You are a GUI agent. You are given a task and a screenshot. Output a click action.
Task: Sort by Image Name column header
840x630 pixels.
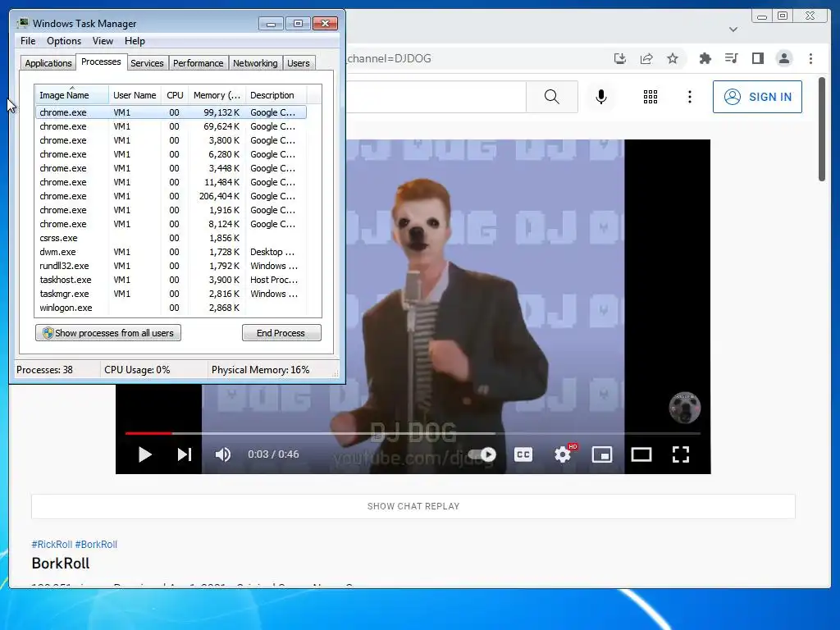point(72,95)
